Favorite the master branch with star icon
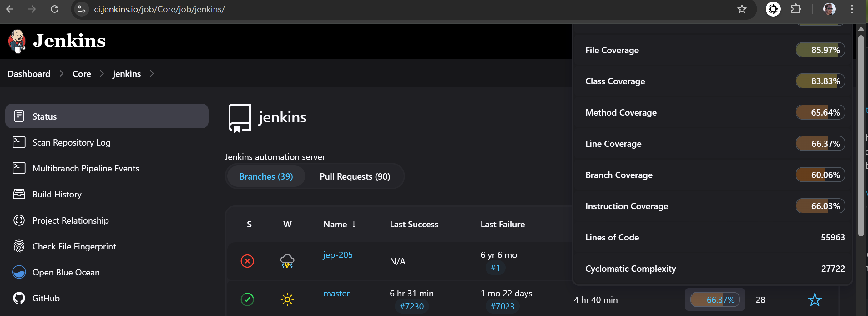The image size is (868, 316). 815,299
